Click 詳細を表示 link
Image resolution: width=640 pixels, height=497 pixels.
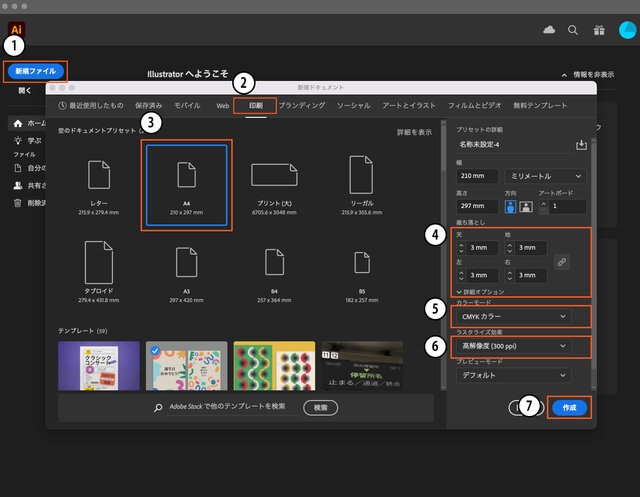click(414, 132)
